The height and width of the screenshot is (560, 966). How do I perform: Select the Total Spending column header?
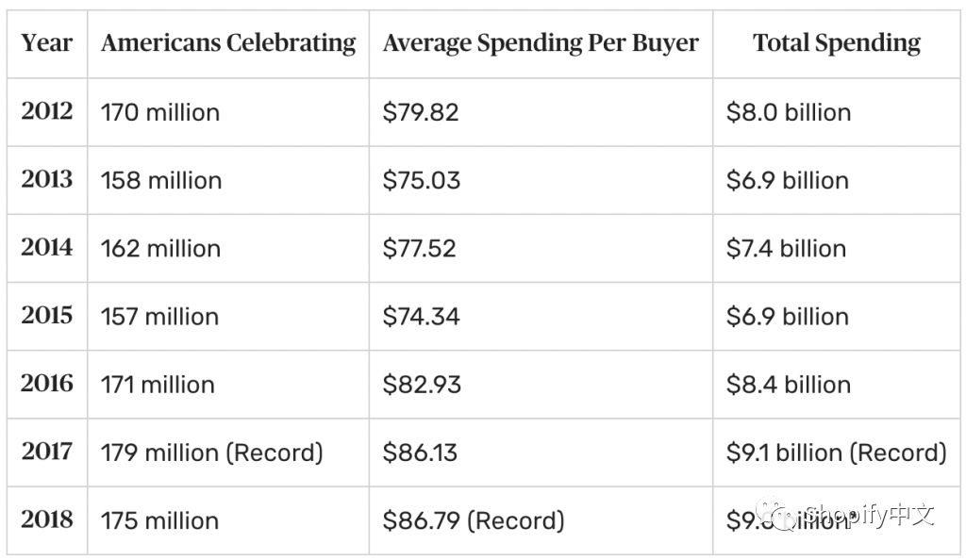tap(837, 43)
